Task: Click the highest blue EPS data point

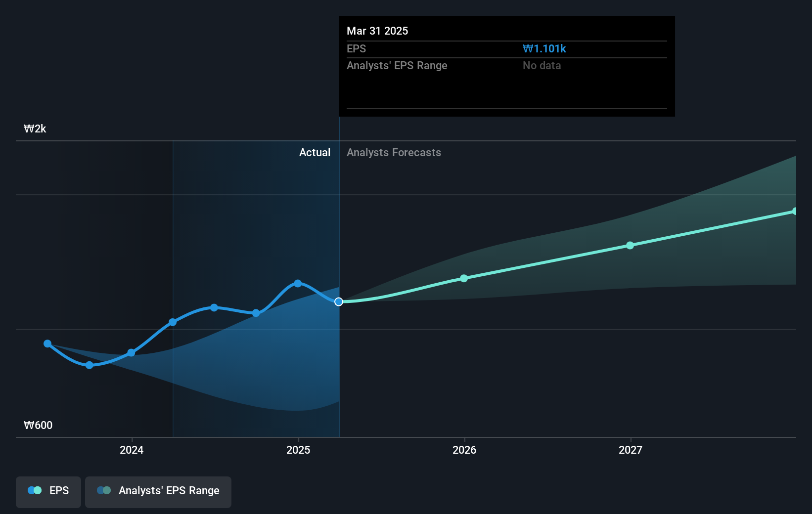Action: click(297, 283)
